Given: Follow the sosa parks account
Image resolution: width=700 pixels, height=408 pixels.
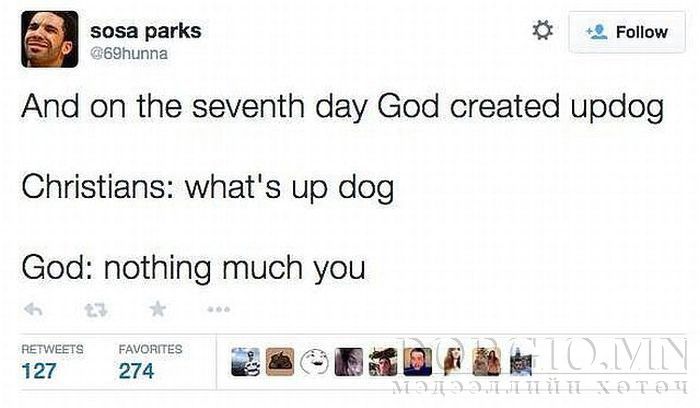Looking at the screenshot, I should pos(627,32).
